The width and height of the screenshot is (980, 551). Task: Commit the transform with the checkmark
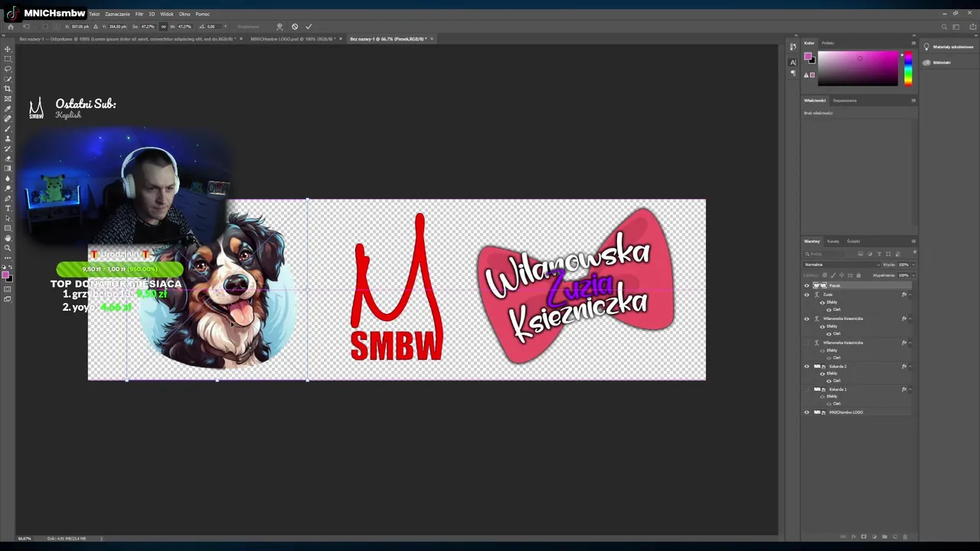click(x=309, y=27)
